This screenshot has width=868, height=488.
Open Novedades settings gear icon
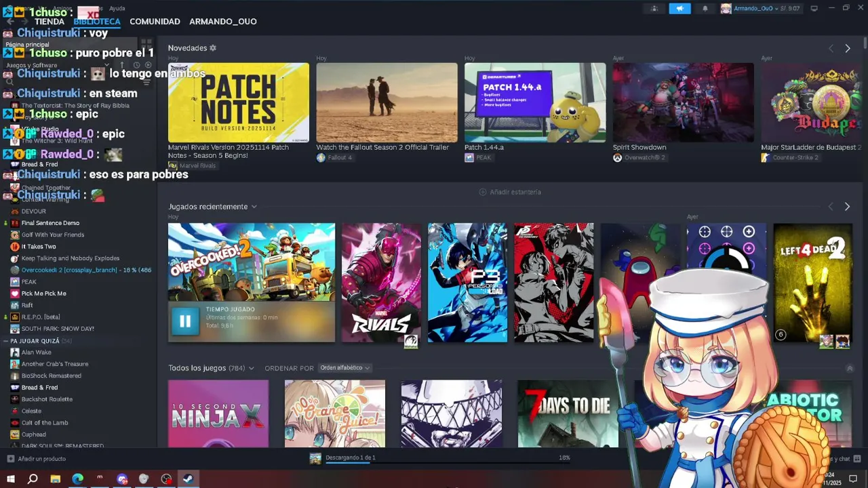[213, 48]
